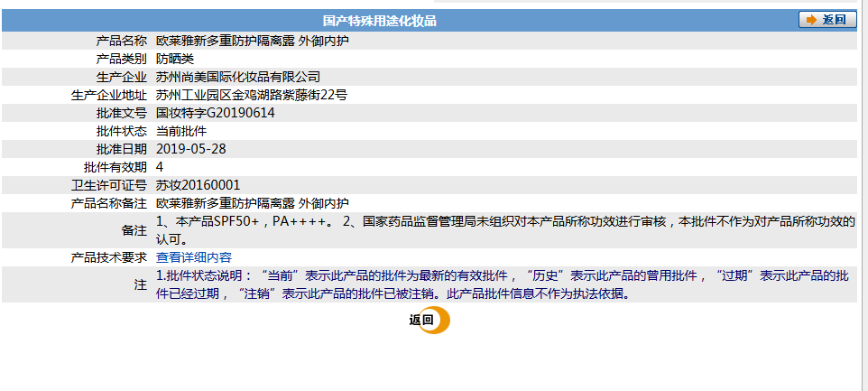Select hygiene license 苏妆20160001
The height and width of the screenshot is (391, 868).
pos(199,185)
